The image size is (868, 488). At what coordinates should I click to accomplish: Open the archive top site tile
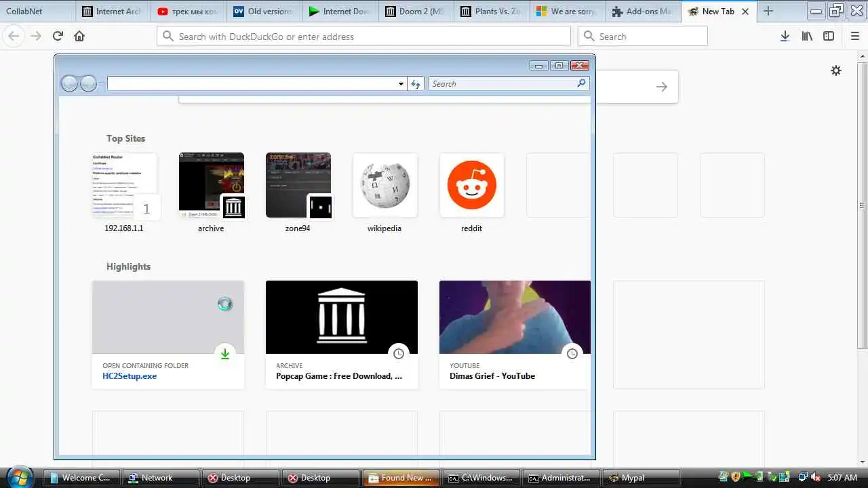(211, 192)
